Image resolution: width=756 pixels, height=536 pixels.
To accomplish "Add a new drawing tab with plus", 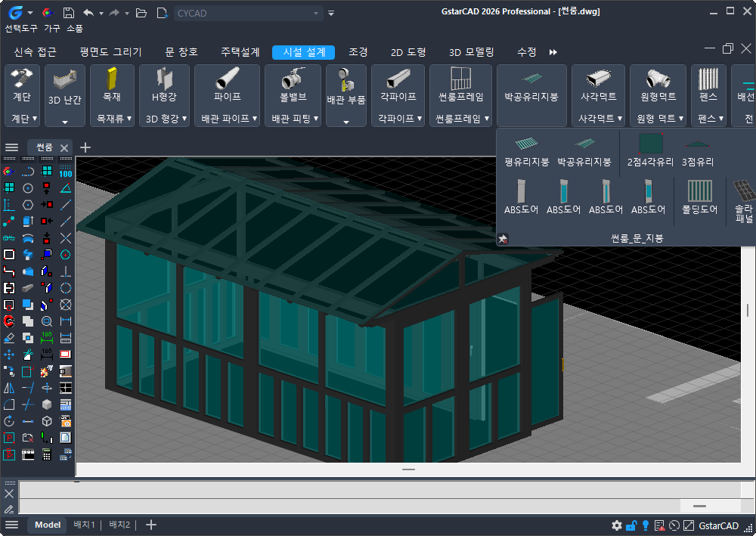I will pyautogui.click(x=85, y=147).
